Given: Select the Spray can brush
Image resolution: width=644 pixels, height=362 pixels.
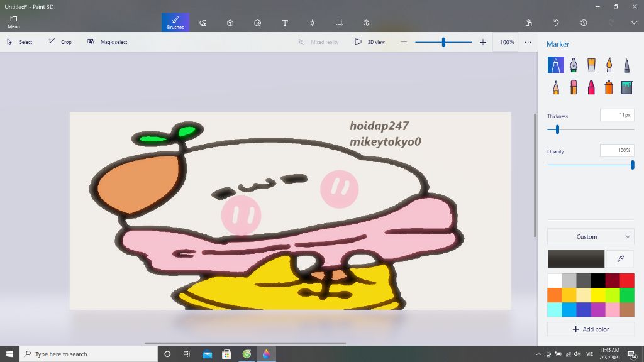Looking at the screenshot, I should 609,87.
